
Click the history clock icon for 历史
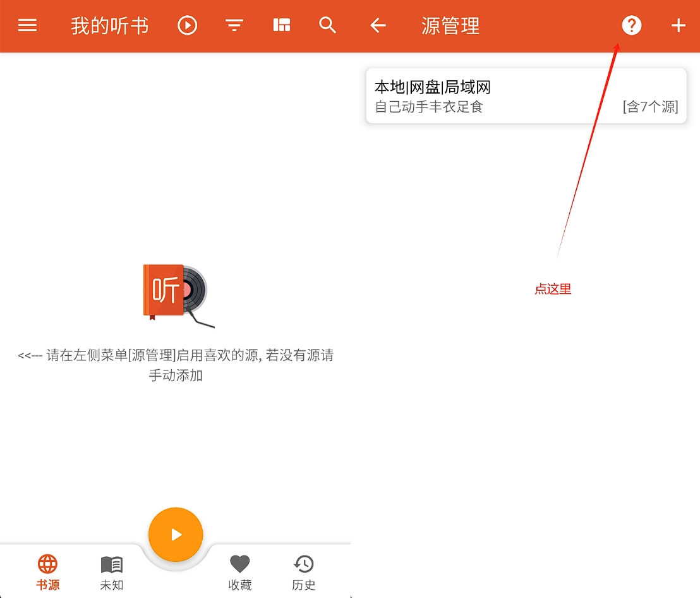(x=303, y=563)
